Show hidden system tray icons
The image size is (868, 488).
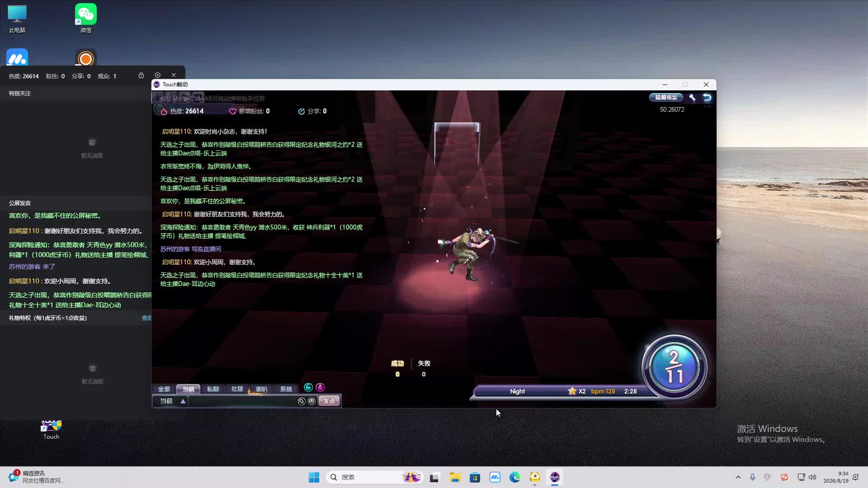click(x=738, y=477)
